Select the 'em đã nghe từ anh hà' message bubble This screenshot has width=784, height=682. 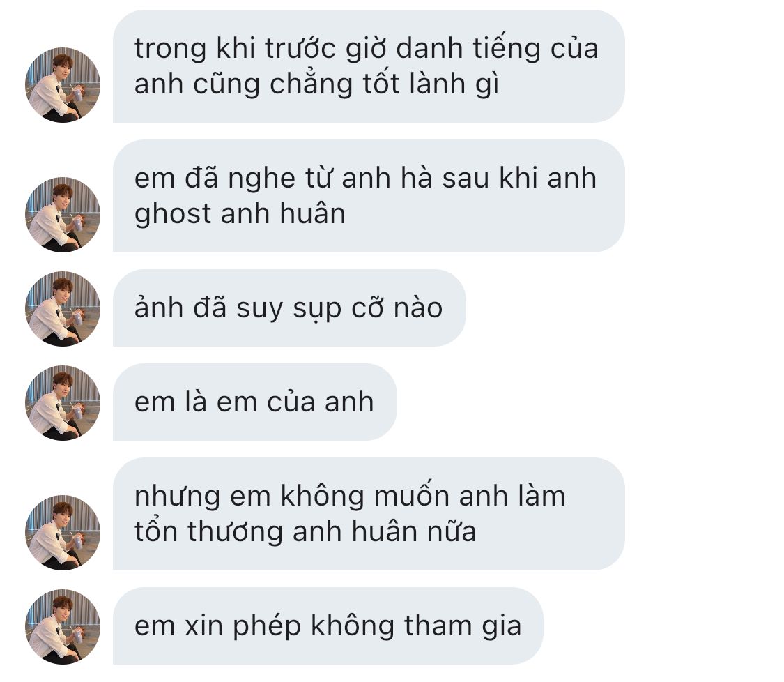pyautogui.click(x=369, y=196)
